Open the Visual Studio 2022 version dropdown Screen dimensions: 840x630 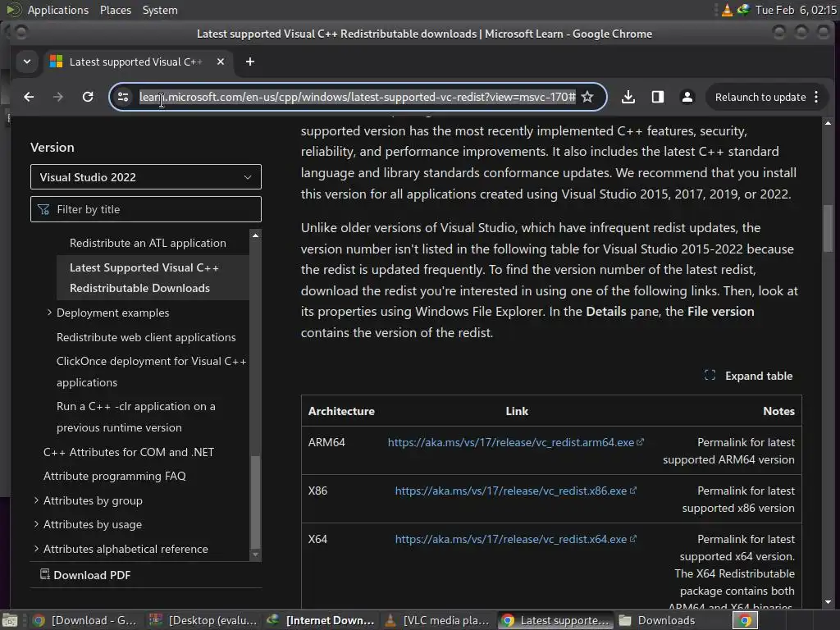tap(146, 177)
